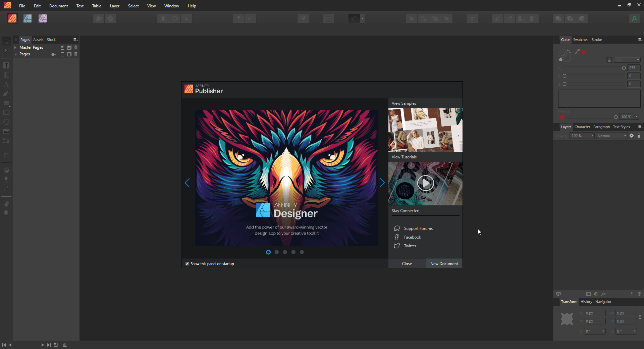This screenshot has width=644, height=349.
Task: Select the Table tool in the toolbar
Action: (x=6, y=75)
